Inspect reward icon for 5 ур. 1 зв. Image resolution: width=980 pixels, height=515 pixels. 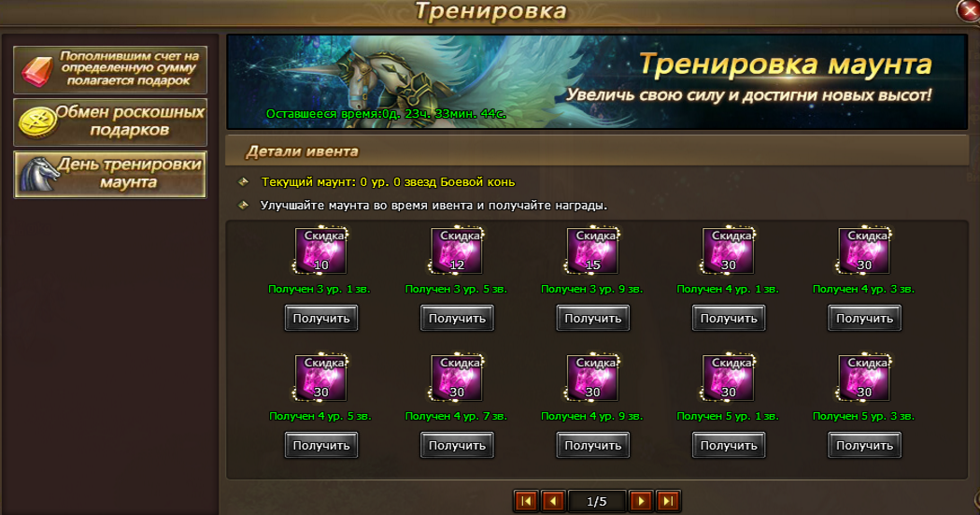pyautogui.click(x=728, y=378)
